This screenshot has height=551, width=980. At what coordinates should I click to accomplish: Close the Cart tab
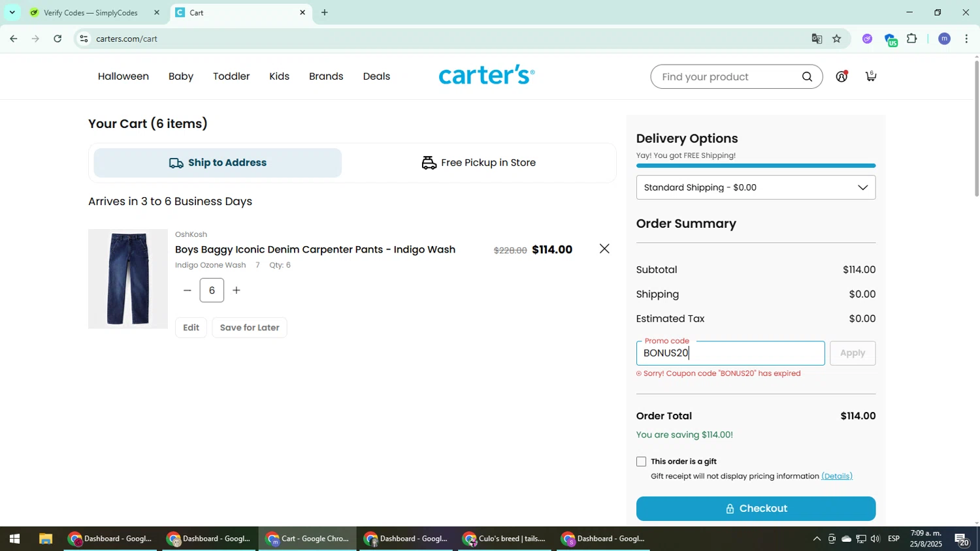click(302, 12)
